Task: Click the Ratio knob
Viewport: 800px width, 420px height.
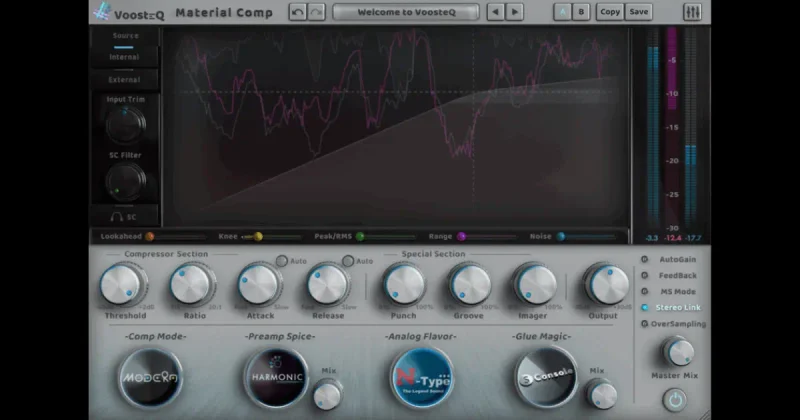Action: (191, 285)
